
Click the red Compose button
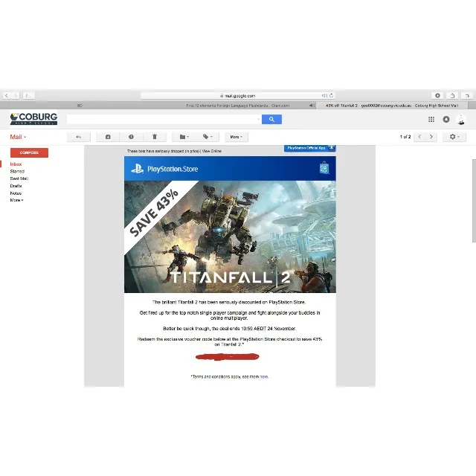point(29,152)
